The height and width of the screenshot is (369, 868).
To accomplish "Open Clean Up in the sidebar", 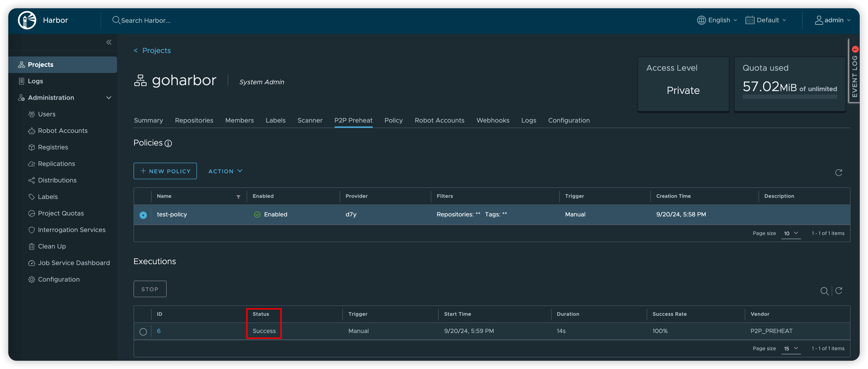I will pos(52,246).
